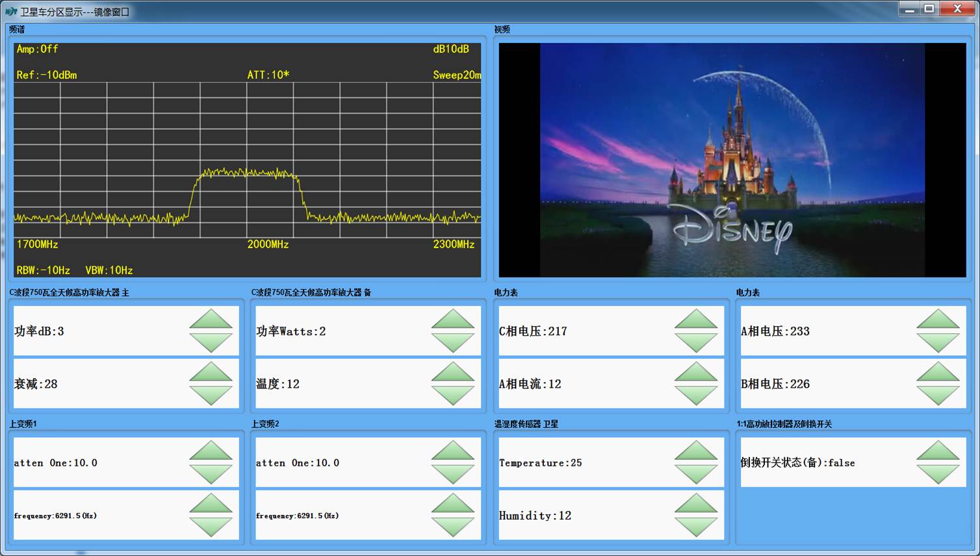Increase 功率dB value with up arrow
The height and width of the screenshot is (556, 980).
(211, 320)
